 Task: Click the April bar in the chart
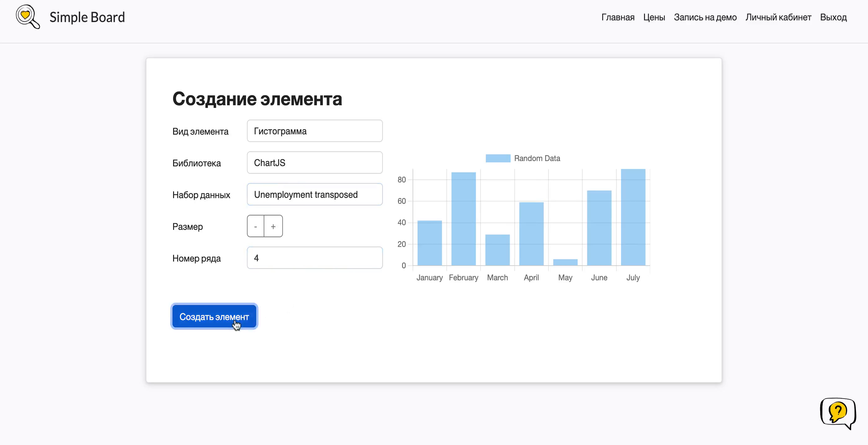click(531, 234)
